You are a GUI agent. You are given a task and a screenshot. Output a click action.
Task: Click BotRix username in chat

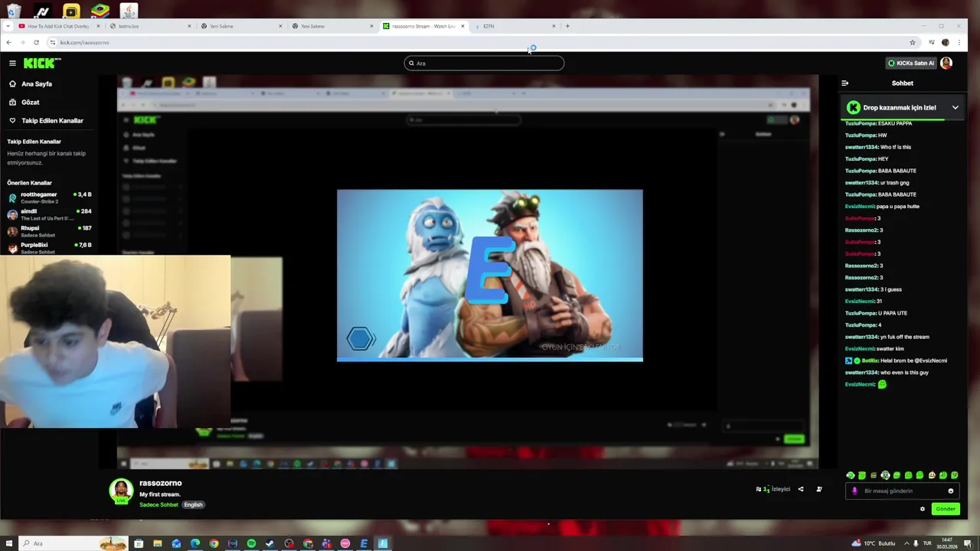tap(870, 360)
